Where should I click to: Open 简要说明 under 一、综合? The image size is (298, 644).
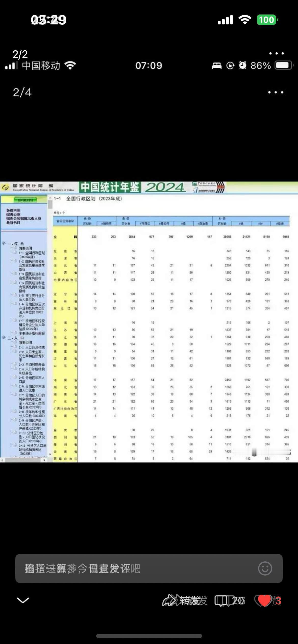click(25, 248)
